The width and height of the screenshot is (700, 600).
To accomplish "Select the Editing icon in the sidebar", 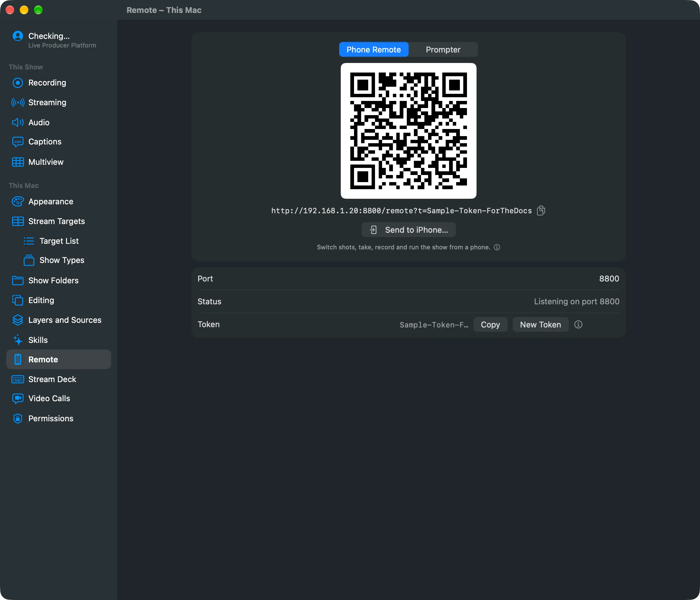I will point(18,300).
